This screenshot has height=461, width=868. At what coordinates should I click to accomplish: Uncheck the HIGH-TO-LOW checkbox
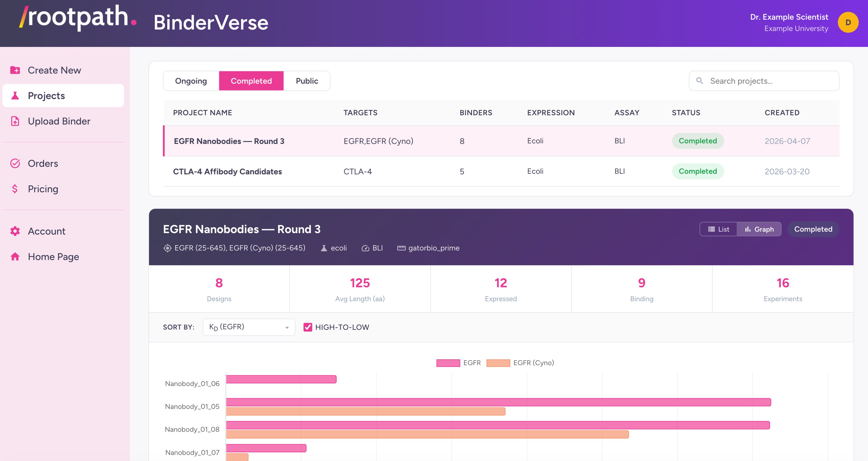[x=308, y=327]
